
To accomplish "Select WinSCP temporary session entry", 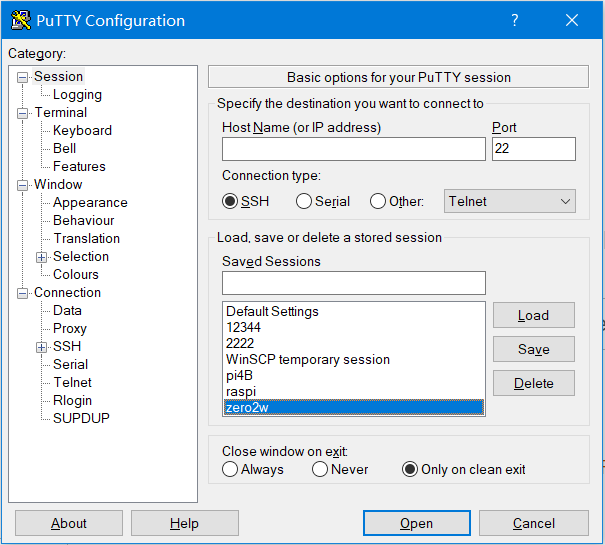I will click(x=353, y=359).
